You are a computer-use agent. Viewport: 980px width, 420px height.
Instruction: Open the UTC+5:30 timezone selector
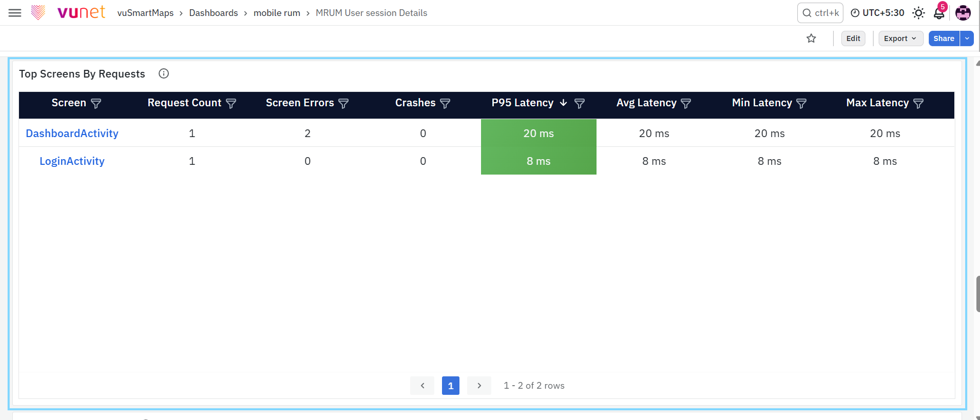877,13
